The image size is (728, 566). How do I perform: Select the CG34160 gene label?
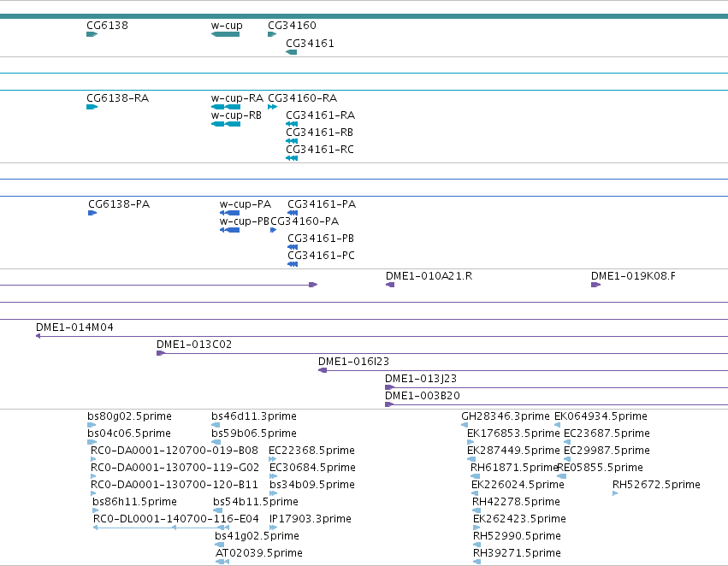click(x=292, y=26)
